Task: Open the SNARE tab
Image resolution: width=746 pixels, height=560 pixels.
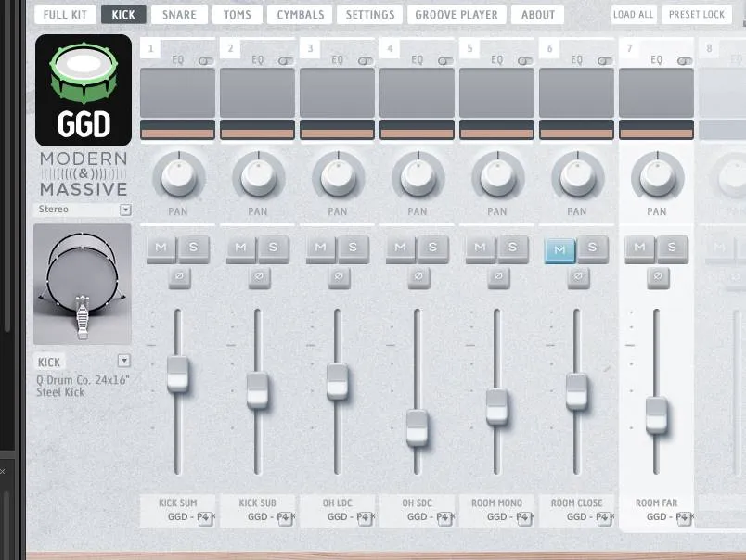Action: click(x=179, y=15)
